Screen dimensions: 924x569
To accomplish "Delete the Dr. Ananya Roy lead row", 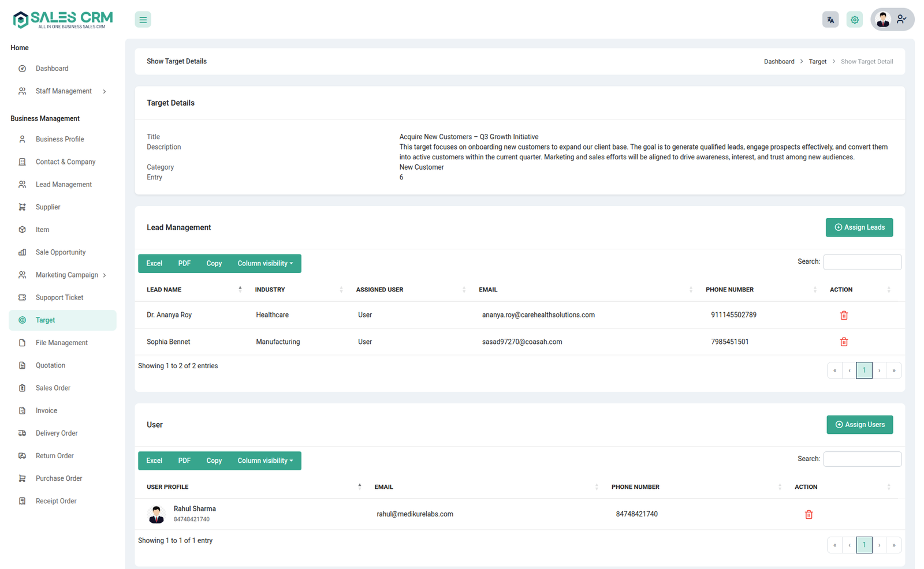I will [x=843, y=315].
